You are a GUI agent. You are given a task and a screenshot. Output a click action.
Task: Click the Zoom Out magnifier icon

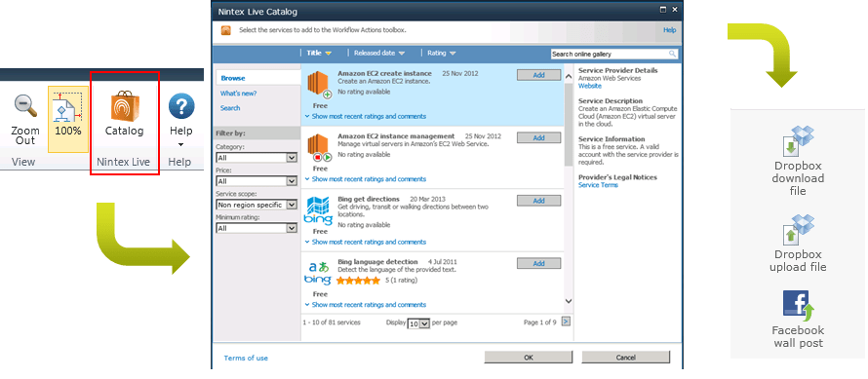(x=25, y=106)
